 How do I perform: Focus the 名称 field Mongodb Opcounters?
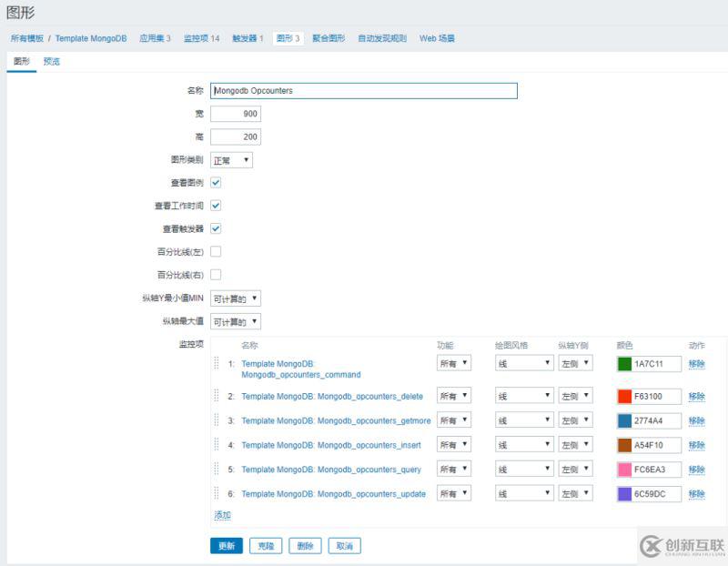pos(363,90)
